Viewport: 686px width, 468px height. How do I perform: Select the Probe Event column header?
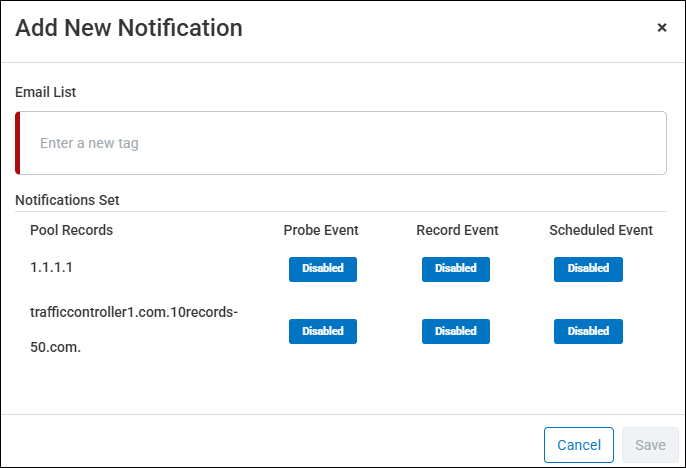pyautogui.click(x=321, y=230)
